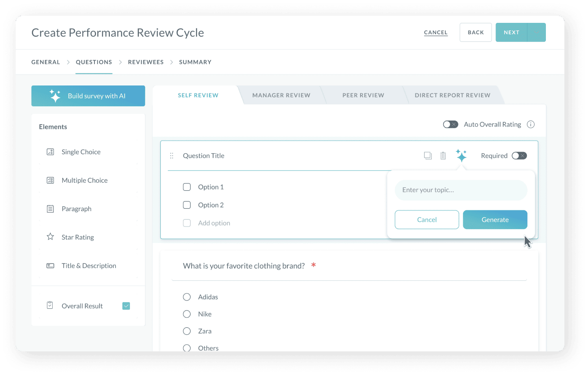This screenshot has height=375, width=588.
Task: Check the Option 1 checkbox
Action: (x=187, y=187)
